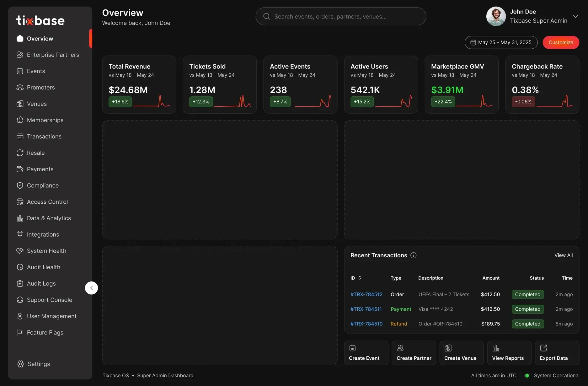Click the Recent Transactions info icon
Viewport: 588px width, 386px height.
(x=414, y=255)
